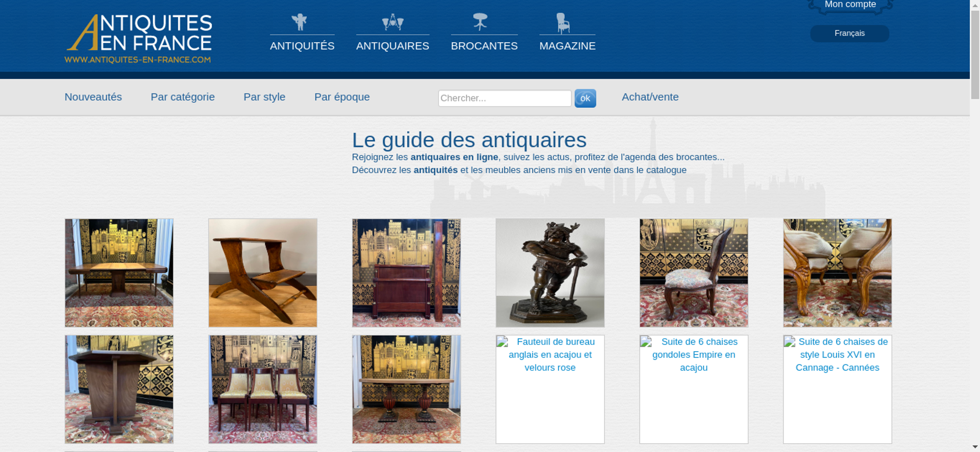Open the Par catégorie menu
Screen dimensions: 980x452
click(182, 97)
